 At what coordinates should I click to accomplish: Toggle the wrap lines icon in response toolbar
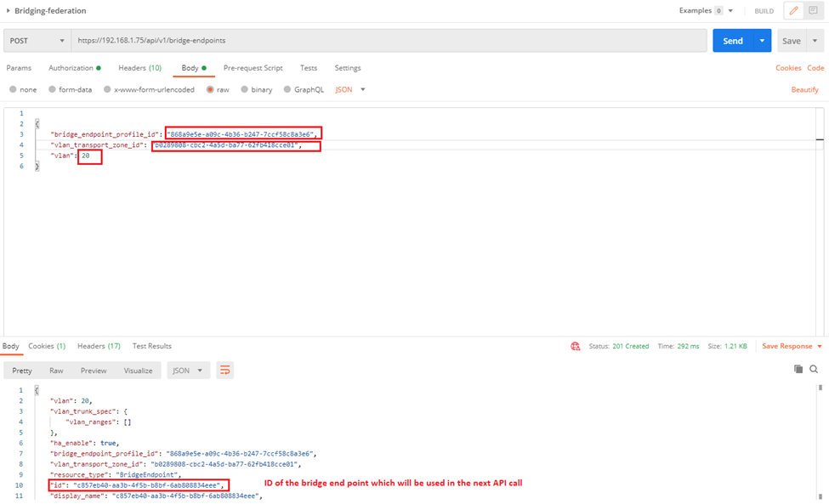point(225,371)
